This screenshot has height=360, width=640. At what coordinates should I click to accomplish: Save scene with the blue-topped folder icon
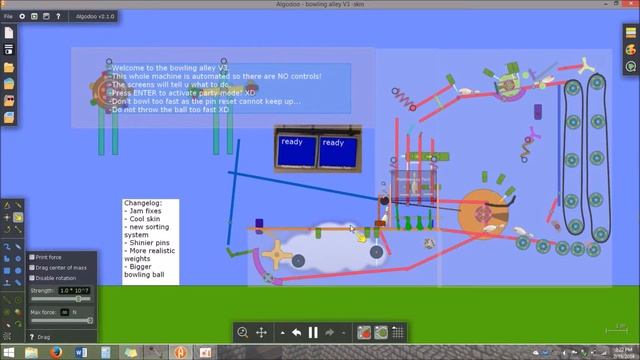9,84
